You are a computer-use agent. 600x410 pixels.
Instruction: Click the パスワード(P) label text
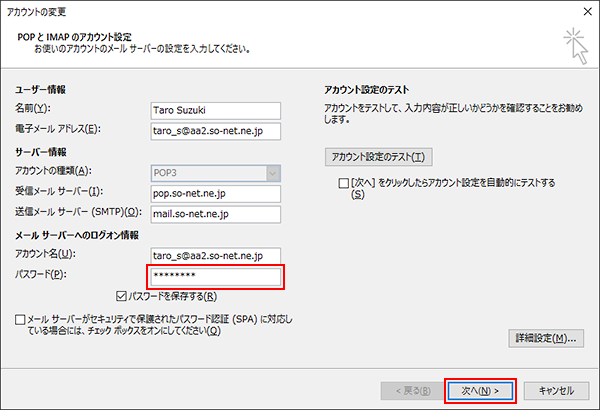click(x=41, y=275)
